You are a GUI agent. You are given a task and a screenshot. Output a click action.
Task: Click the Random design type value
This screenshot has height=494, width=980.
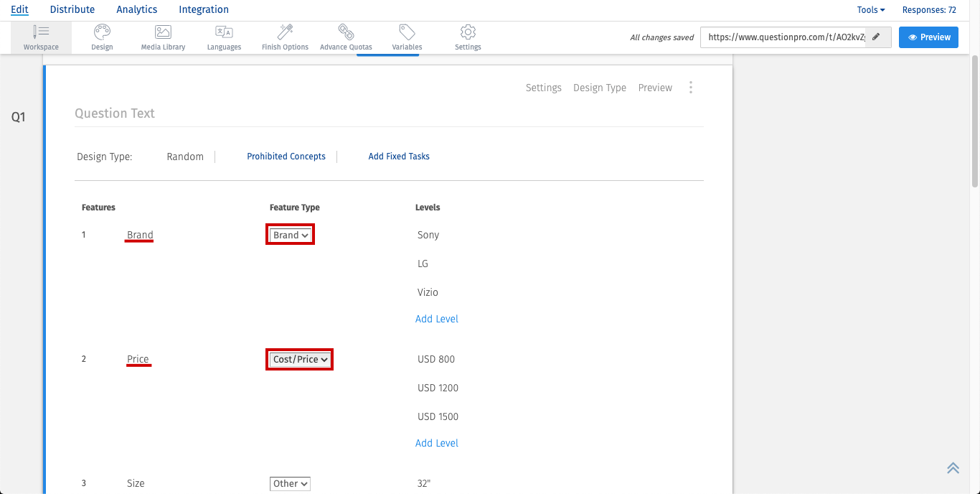tap(185, 157)
